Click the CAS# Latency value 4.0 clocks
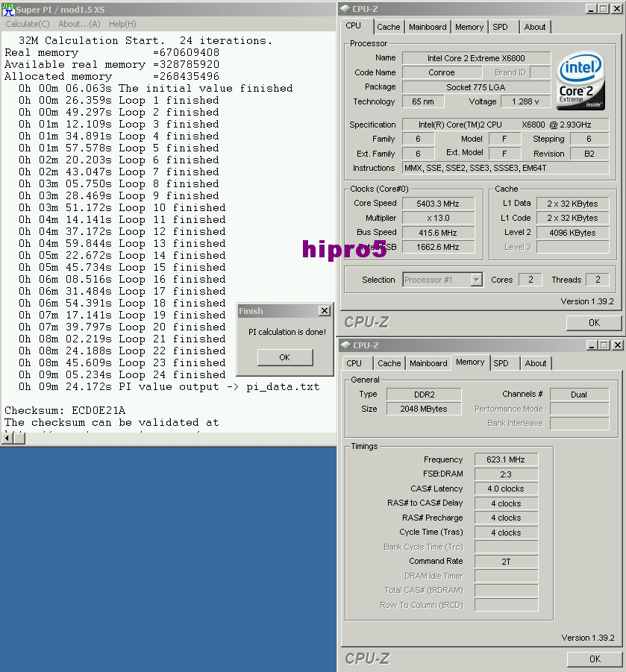 (506, 489)
